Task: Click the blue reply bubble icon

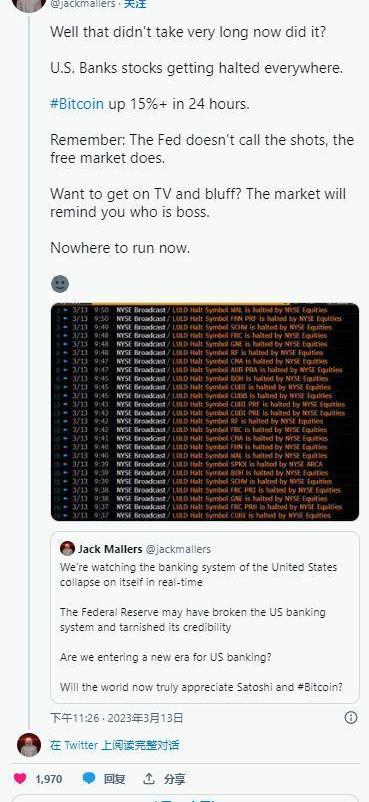Action: pyautogui.click(x=89, y=778)
